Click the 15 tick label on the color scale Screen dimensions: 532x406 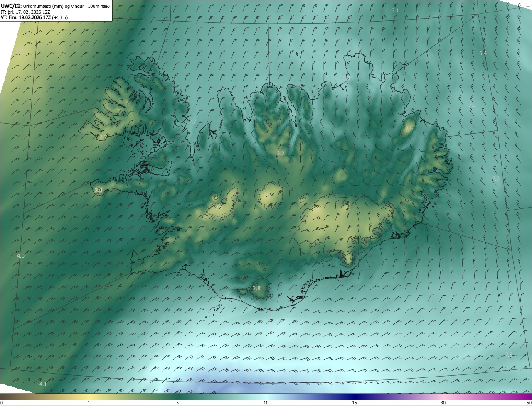[355, 403]
